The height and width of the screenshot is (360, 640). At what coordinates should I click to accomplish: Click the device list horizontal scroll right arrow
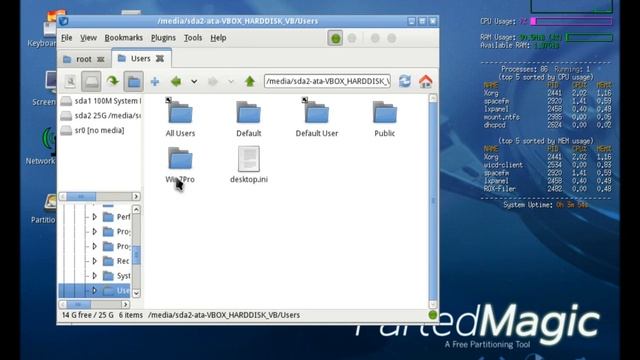coord(136,197)
